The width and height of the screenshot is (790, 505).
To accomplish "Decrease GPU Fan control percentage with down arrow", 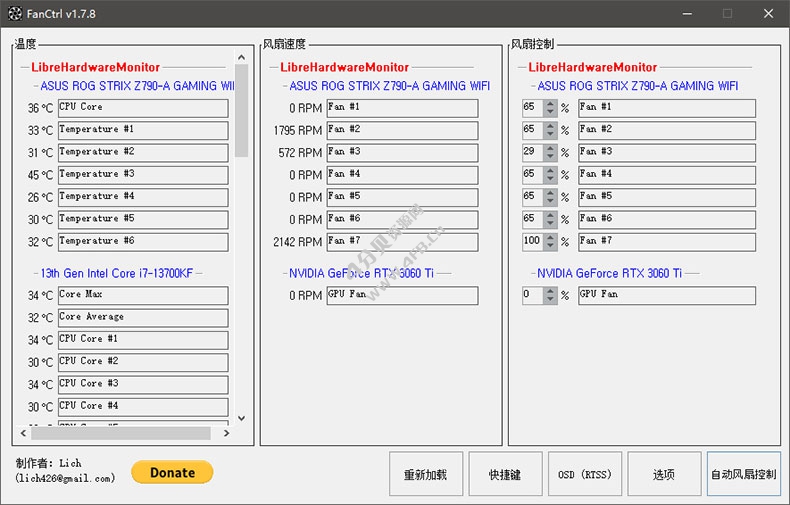I will [x=550, y=299].
